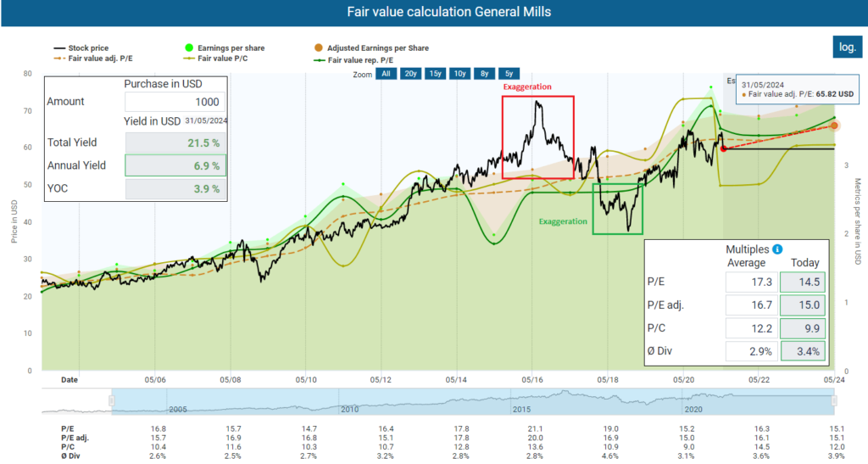Click the 05/16 x-axis date label
Image resolution: width=868 pixels, height=464 pixels.
[532, 380]
